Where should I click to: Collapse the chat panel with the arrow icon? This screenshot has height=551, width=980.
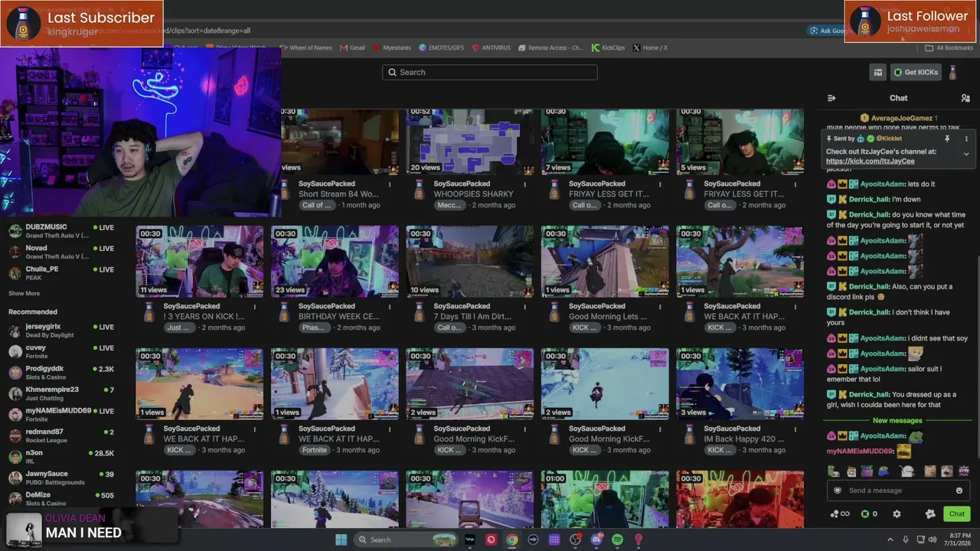click(x=831, y=98)
